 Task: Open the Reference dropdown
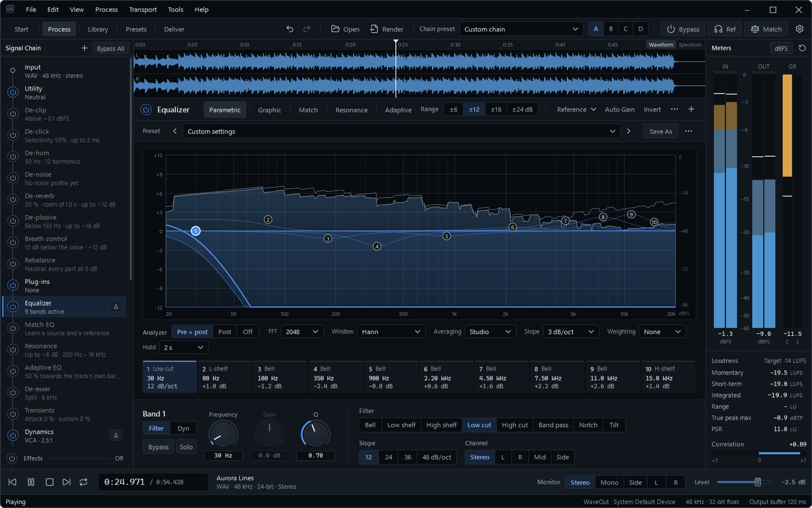[576, 109]
